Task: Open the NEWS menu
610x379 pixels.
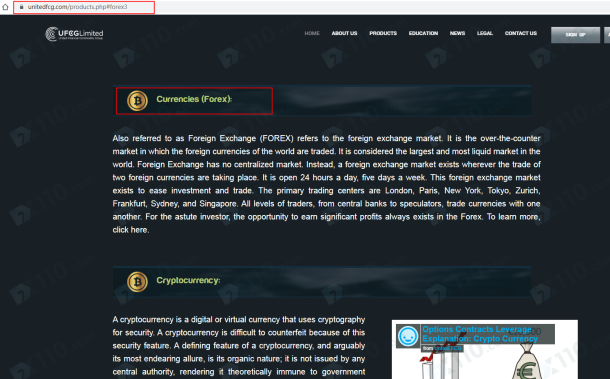Action: 458,33
